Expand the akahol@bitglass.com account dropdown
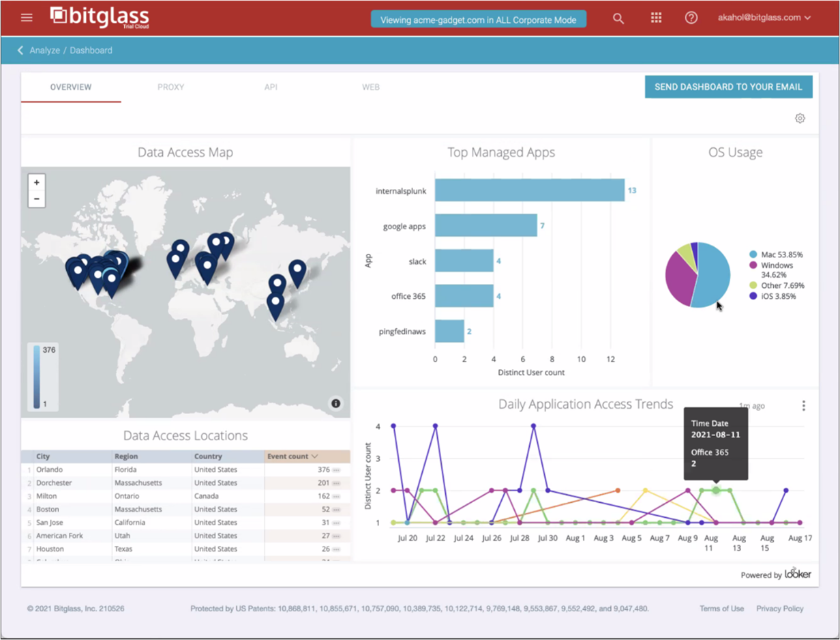 click(x=764, y=18)
